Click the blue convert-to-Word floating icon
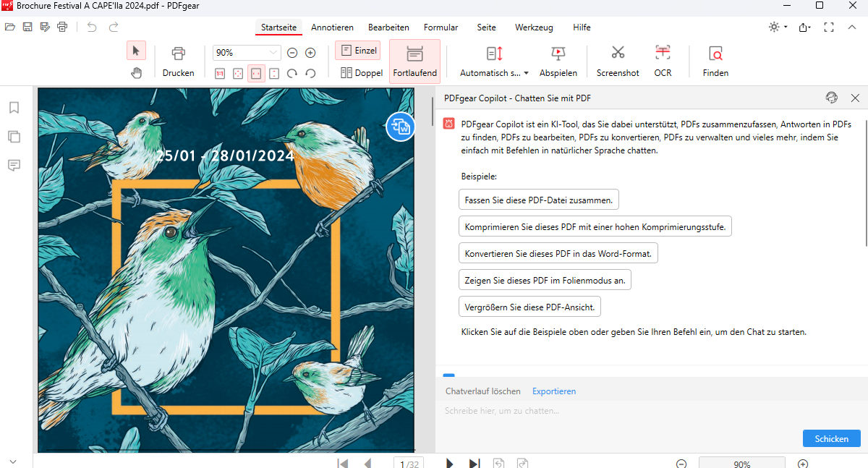 400,127
